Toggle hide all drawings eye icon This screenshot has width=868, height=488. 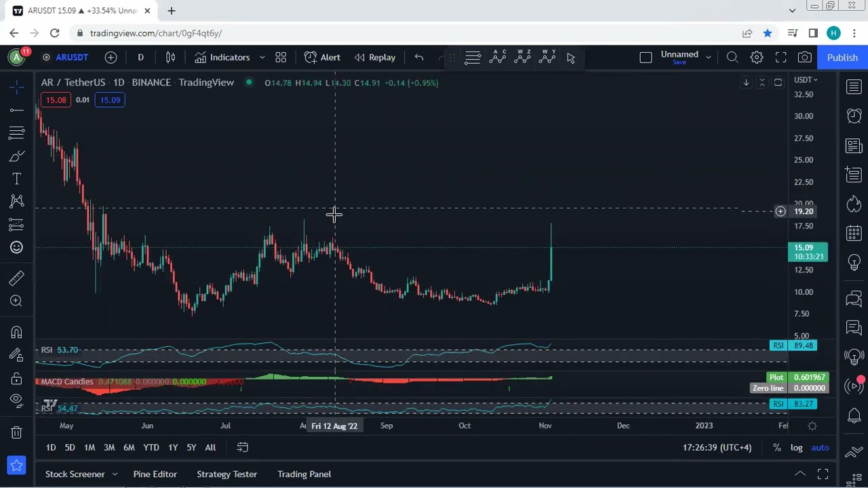(x=17, y=401)
